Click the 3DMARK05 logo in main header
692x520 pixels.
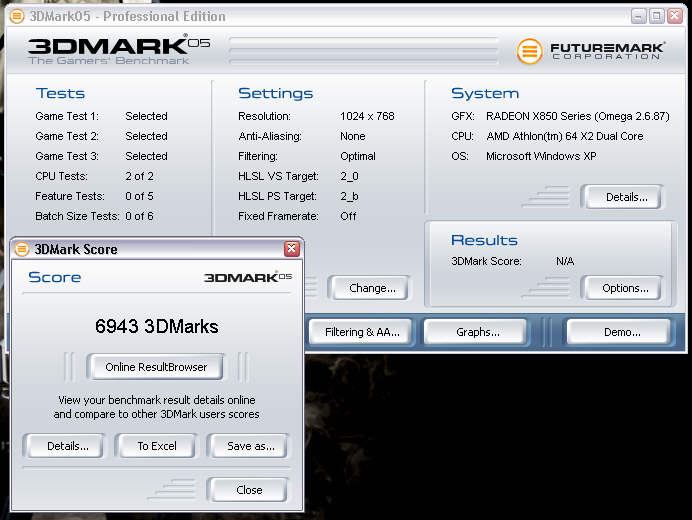point(119,49)
